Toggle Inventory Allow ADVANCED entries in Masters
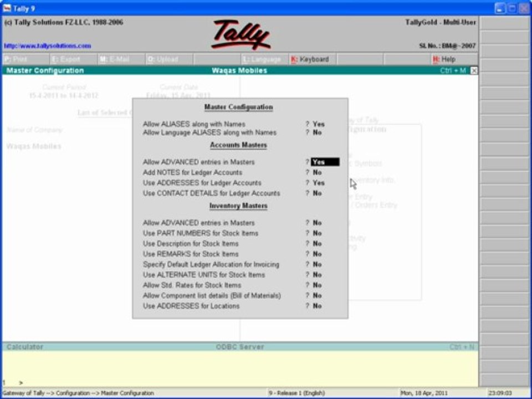This screenshot has height=399, width=532. [317, 223]
